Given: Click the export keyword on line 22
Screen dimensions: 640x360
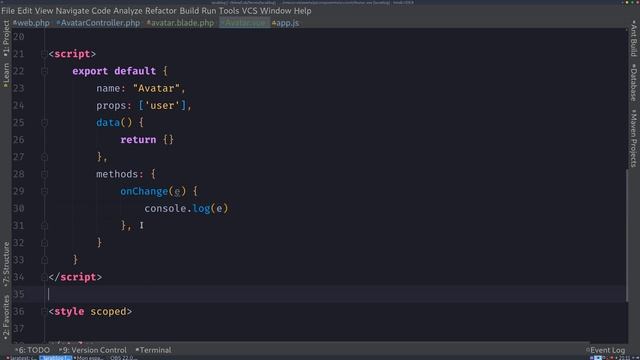Looking at the screenshot, I should pyautogui.click(x=90, y=71).
